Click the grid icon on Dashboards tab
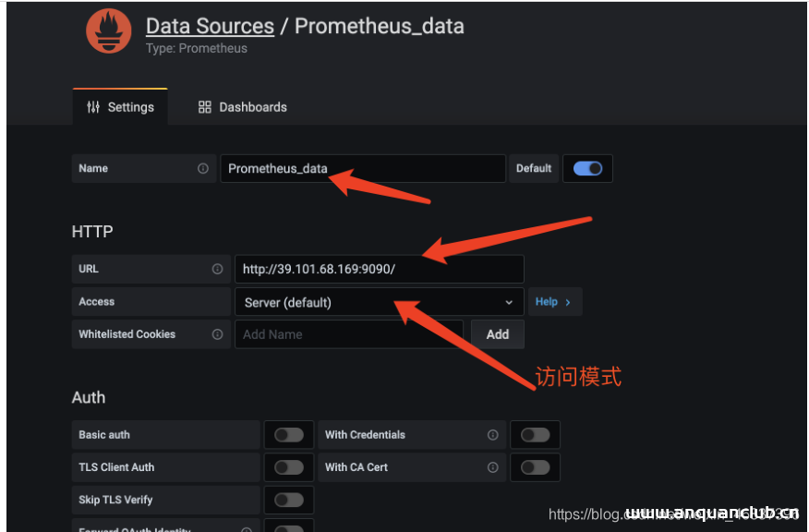Image resolution: width=809 pixels, height=532 pixels. tap(205, 107)
